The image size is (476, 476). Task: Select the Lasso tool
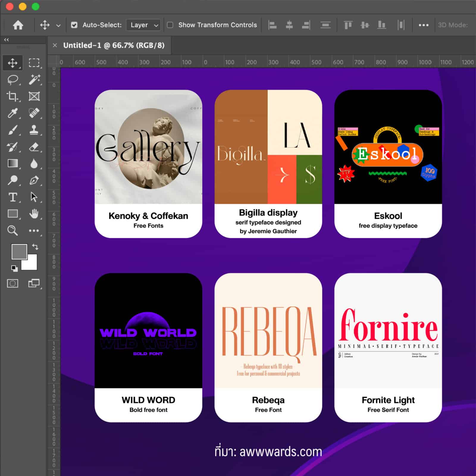click(x=12, y=80)
